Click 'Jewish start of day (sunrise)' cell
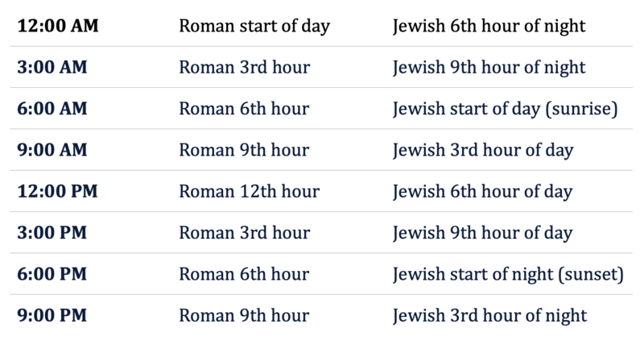 [x=505, y=109]
